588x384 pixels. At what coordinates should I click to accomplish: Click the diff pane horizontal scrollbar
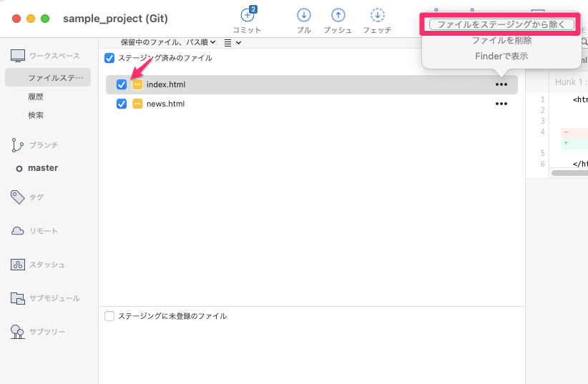[x=569, y=173]
